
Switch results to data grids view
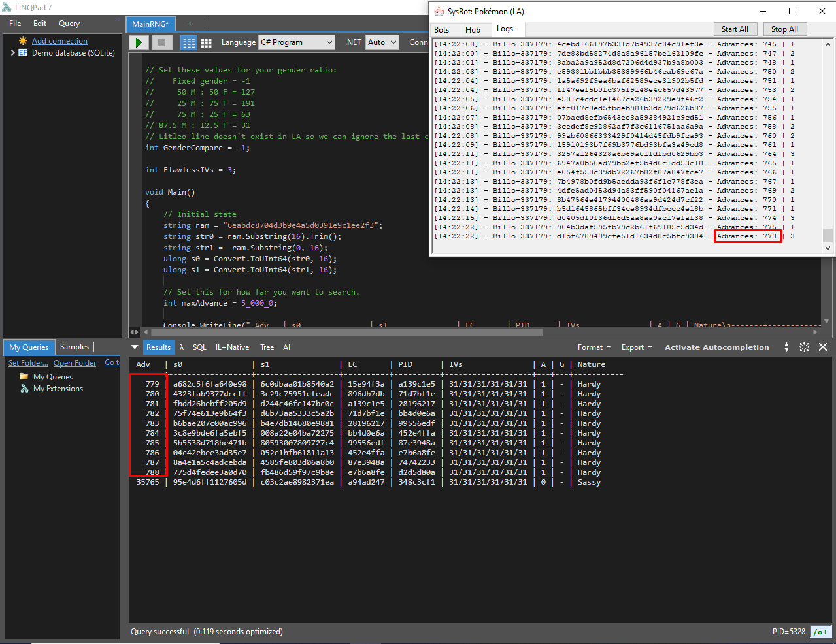(x=206, y=42)
